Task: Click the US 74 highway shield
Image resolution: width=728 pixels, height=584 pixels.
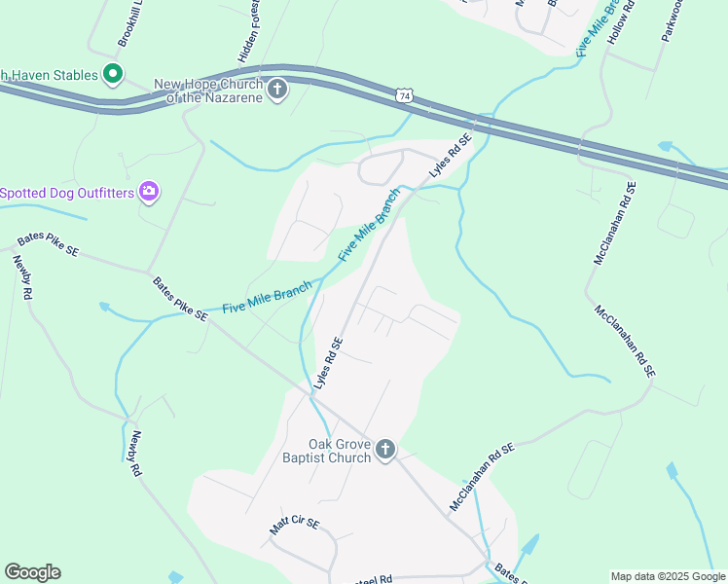Action: tap(405, 96)
